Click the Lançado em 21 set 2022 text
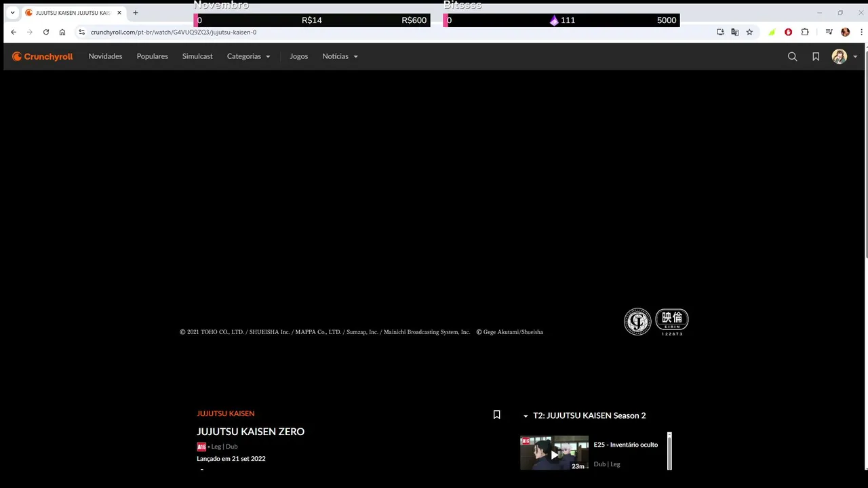The height and width of the screenshot is (488, 868). (x=231, y=459)
